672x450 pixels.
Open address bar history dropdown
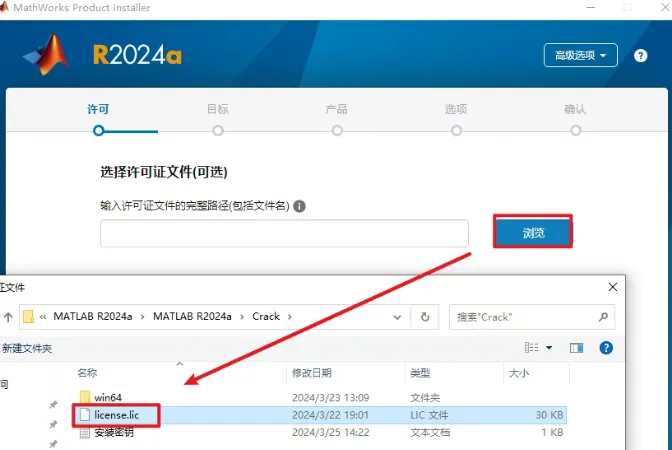pos(397,318)
